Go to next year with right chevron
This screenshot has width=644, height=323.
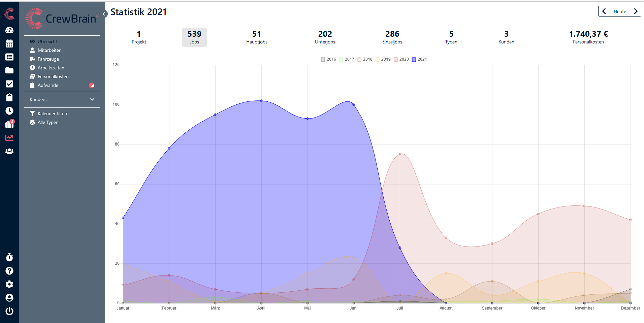coord(636,11)
